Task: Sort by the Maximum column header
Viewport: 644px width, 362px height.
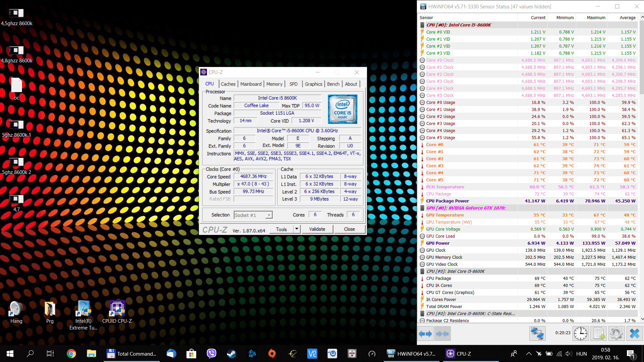Action: 592,18
